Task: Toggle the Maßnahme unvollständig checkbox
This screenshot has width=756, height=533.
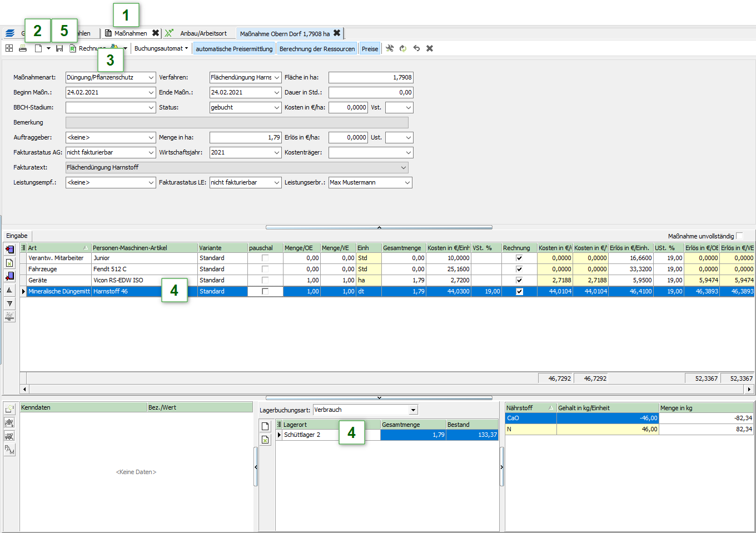Action: pos(739,236)
